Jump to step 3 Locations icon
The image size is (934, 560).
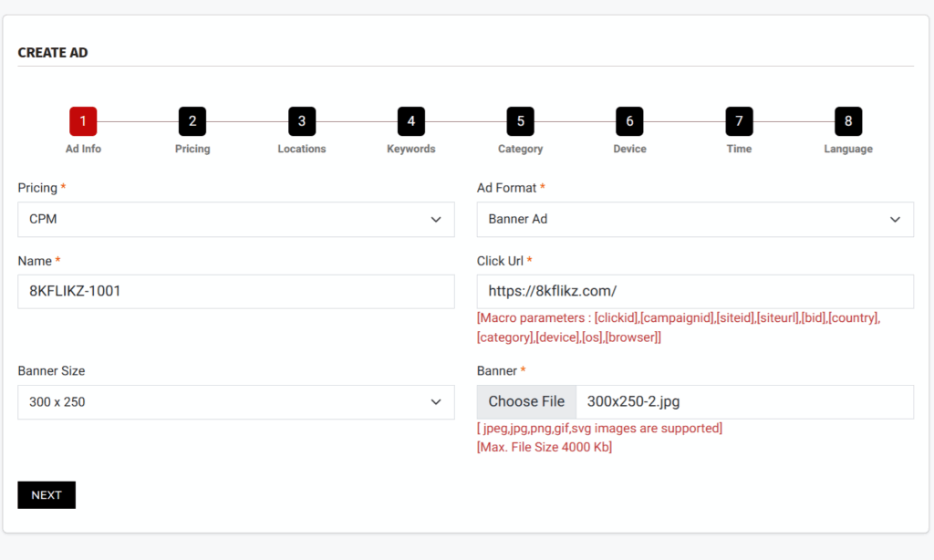302,121
